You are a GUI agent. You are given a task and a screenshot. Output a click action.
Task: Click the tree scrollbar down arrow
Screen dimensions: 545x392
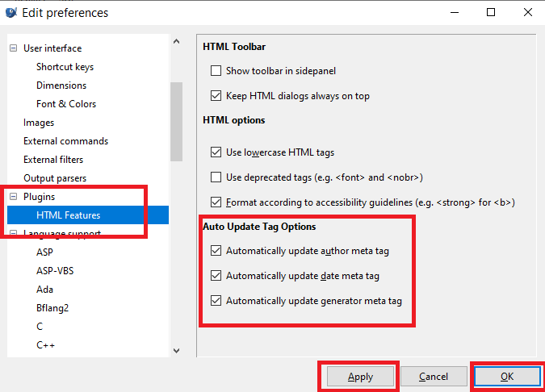[177, 350]
